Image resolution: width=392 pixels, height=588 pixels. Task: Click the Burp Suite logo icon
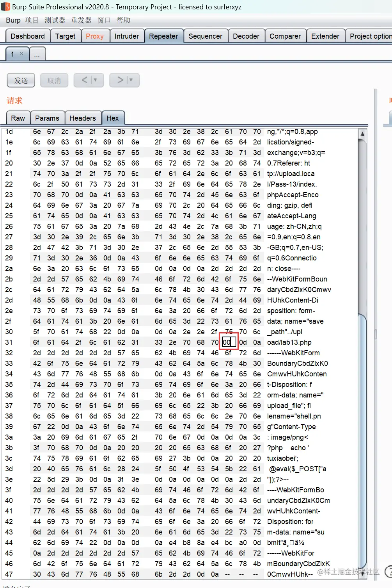(x=5, y=7)
